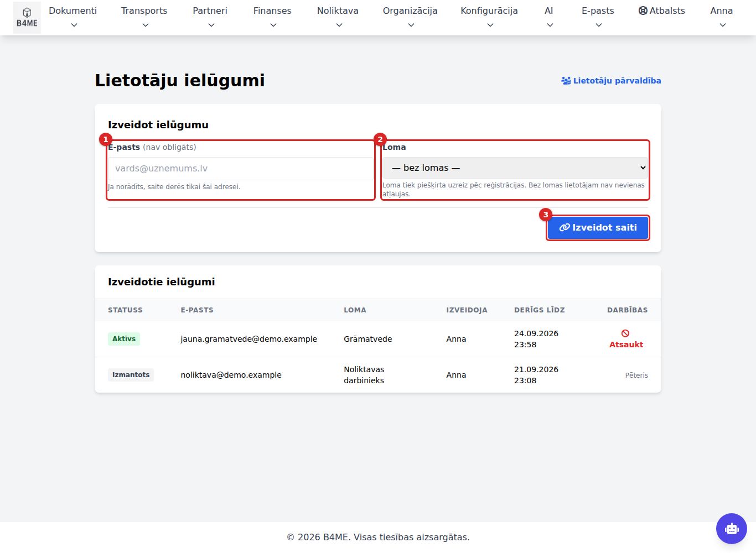
Task: Click the Pēteris text in the table
Action: click(636, 375)
